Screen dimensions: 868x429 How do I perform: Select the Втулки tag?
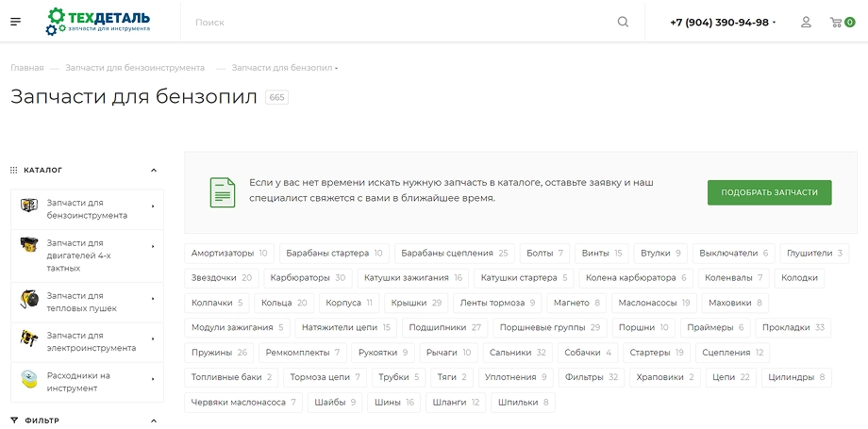[x=660, y=253]
